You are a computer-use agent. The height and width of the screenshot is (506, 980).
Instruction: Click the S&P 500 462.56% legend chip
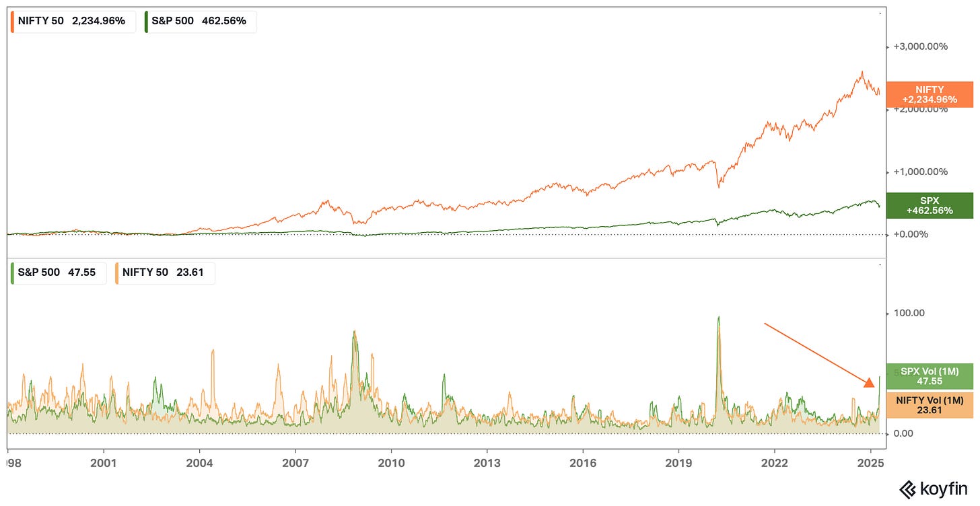(x=200, y=21)
